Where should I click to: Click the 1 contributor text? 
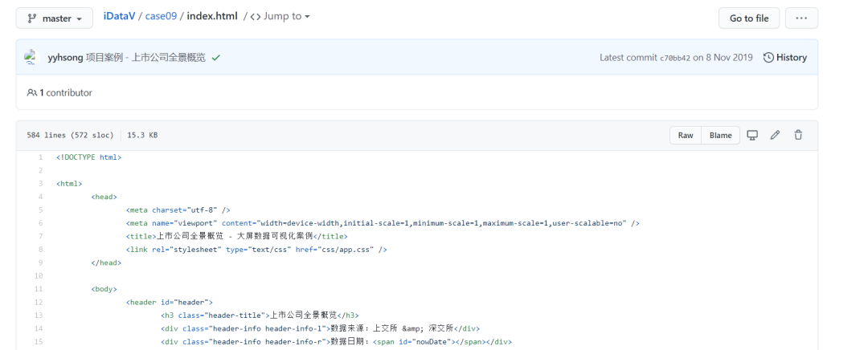65,93
